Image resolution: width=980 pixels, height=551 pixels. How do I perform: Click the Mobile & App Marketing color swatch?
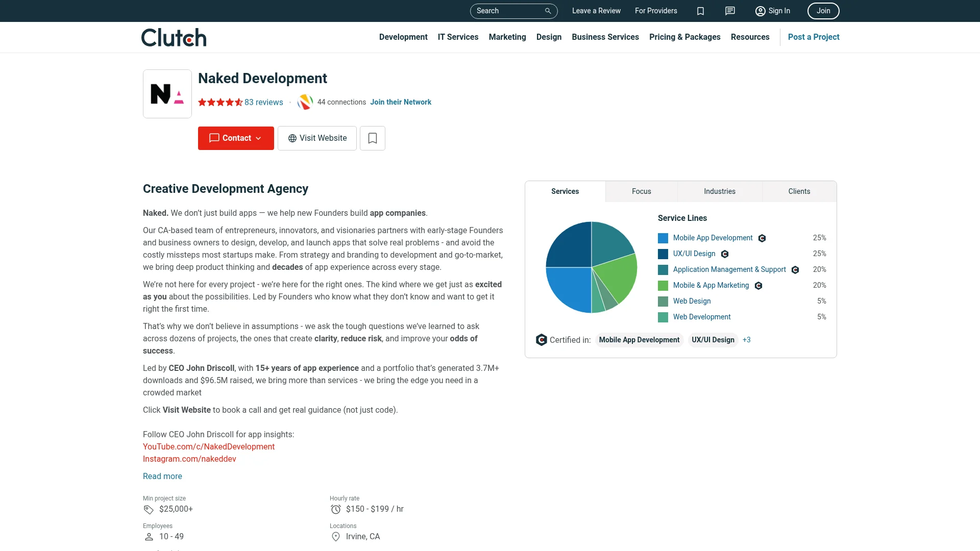(663, 286)
